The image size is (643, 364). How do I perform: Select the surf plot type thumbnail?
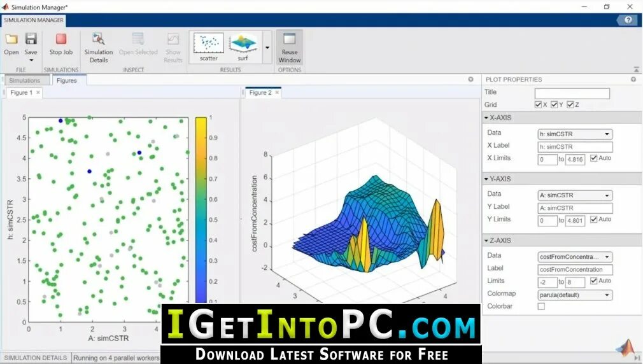pyautogui.click(x=243, y=46)
